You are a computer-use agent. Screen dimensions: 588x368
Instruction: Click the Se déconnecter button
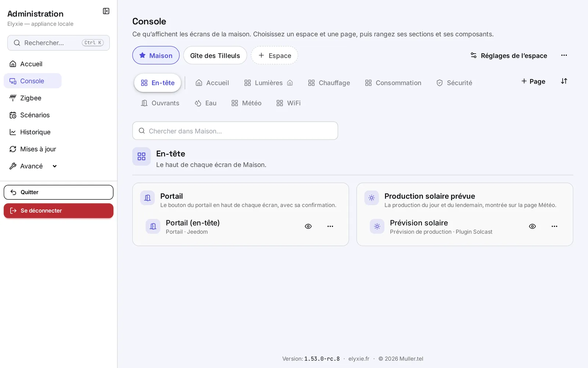tap(58, 210)
